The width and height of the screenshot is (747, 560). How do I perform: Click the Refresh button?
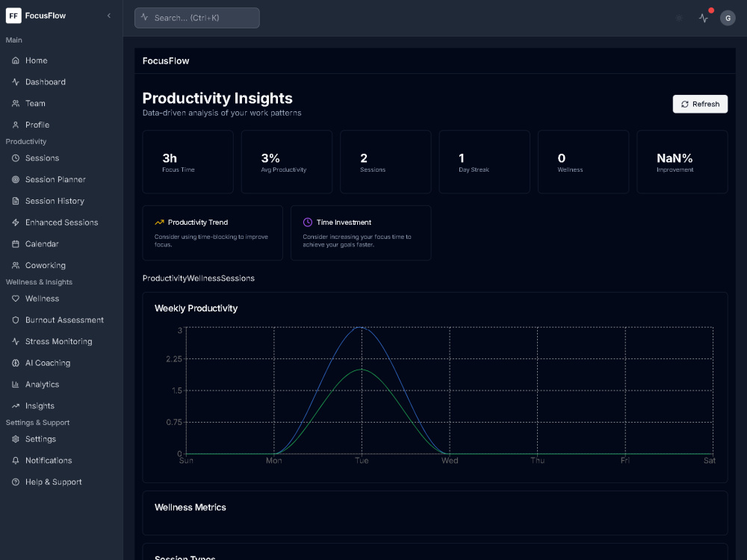700,104
